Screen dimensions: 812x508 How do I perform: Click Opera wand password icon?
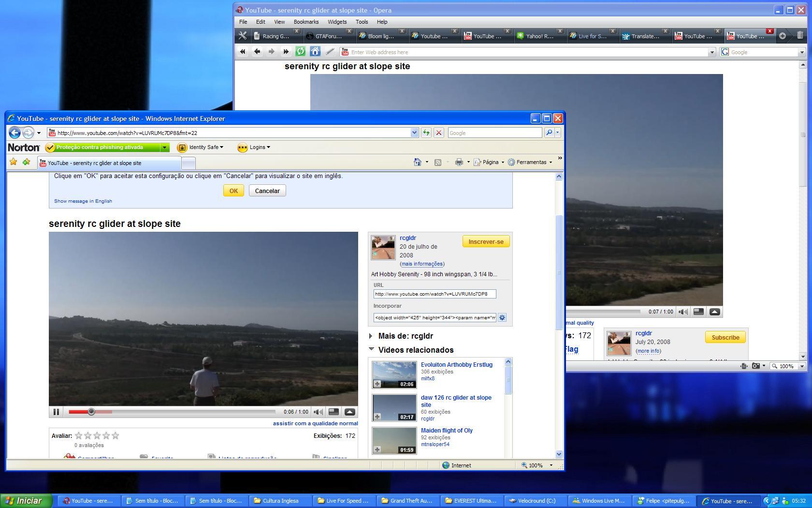[x=330, y=51]
